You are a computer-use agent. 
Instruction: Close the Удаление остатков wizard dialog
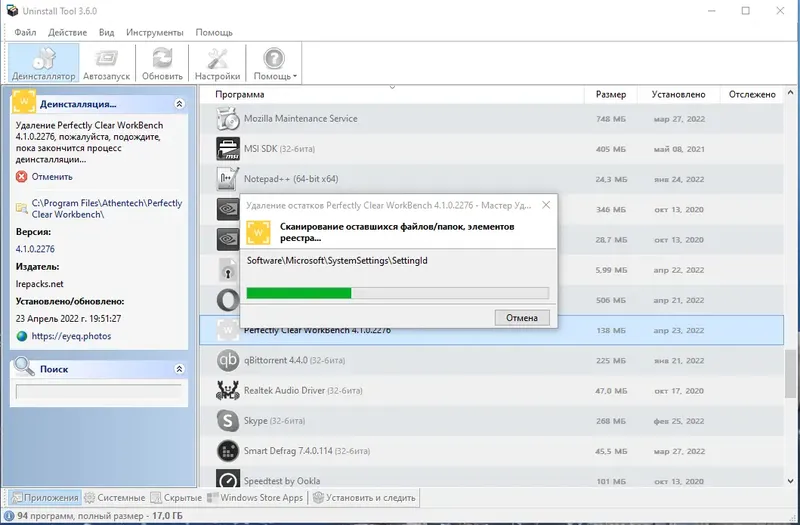pos(546,205)
